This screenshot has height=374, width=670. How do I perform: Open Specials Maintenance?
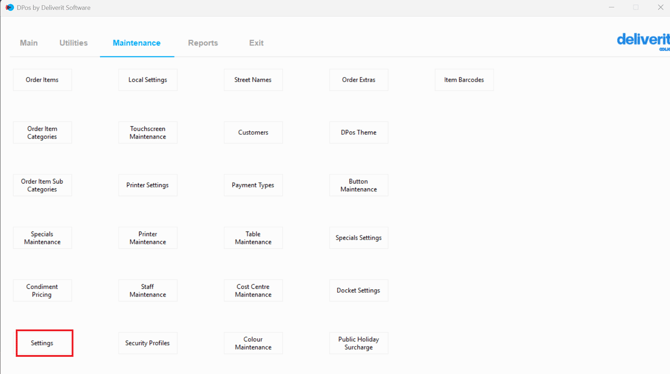[x=42, y=238]
